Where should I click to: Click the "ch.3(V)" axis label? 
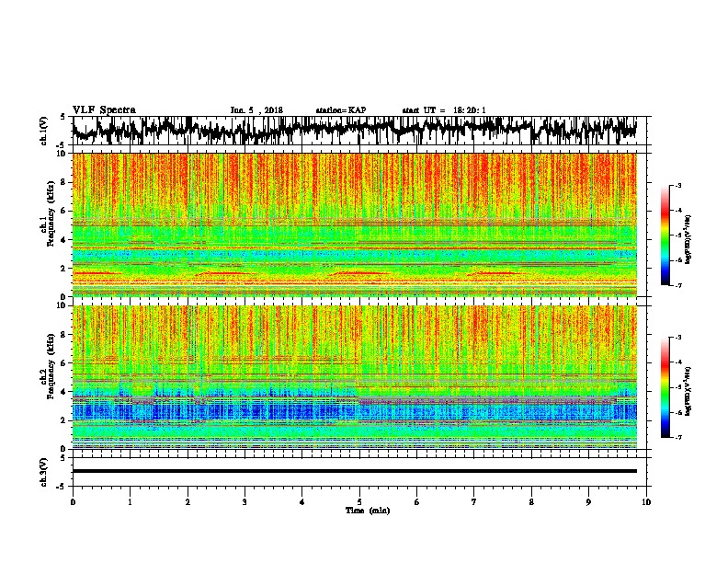(43, 472)
